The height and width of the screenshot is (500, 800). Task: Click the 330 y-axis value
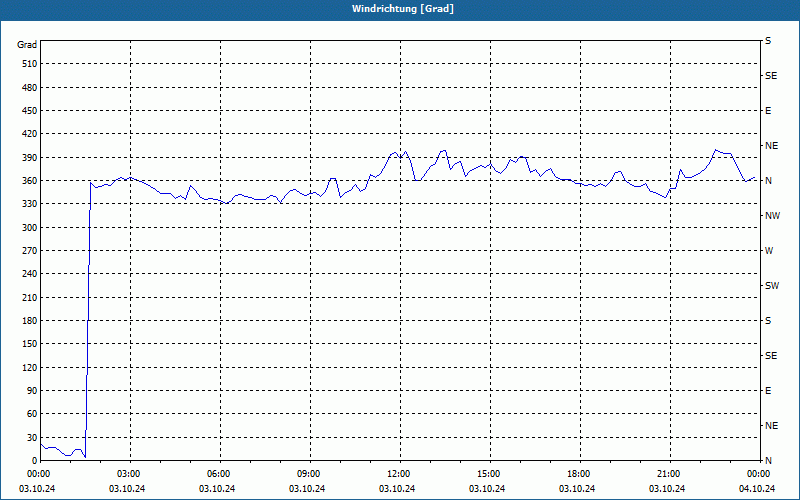coord(30,204)
